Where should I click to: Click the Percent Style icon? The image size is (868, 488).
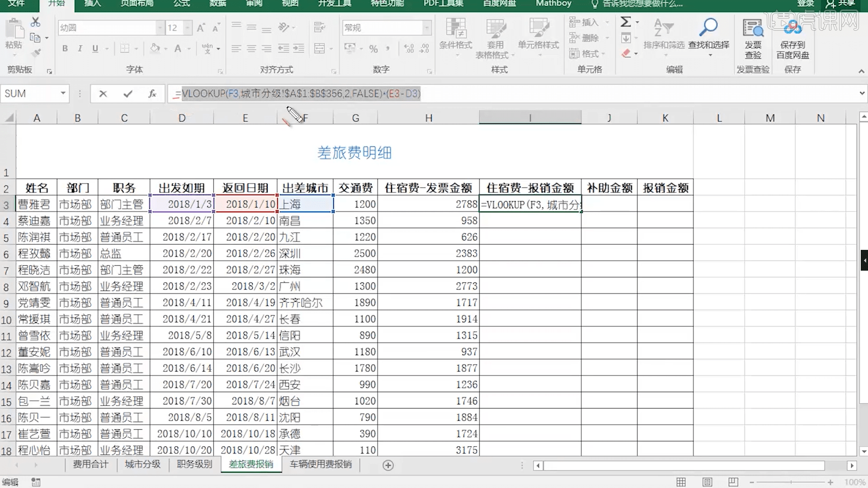373,48
